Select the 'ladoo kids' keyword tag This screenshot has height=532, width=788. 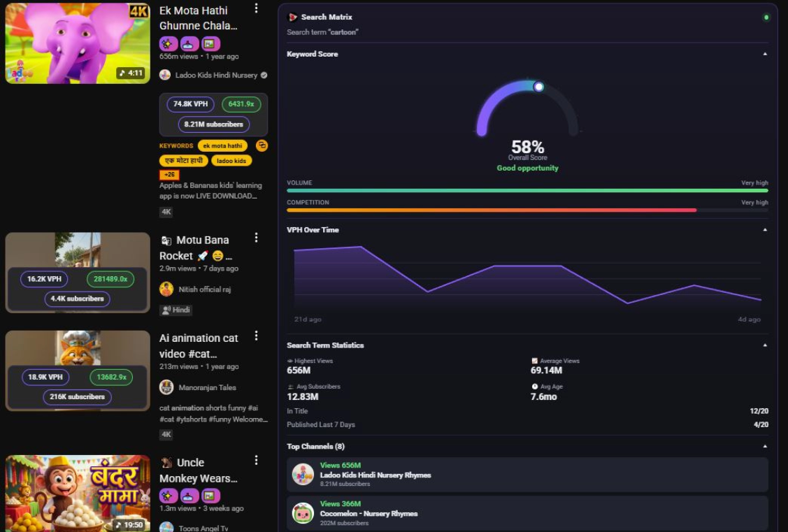[x=231, y=161]
